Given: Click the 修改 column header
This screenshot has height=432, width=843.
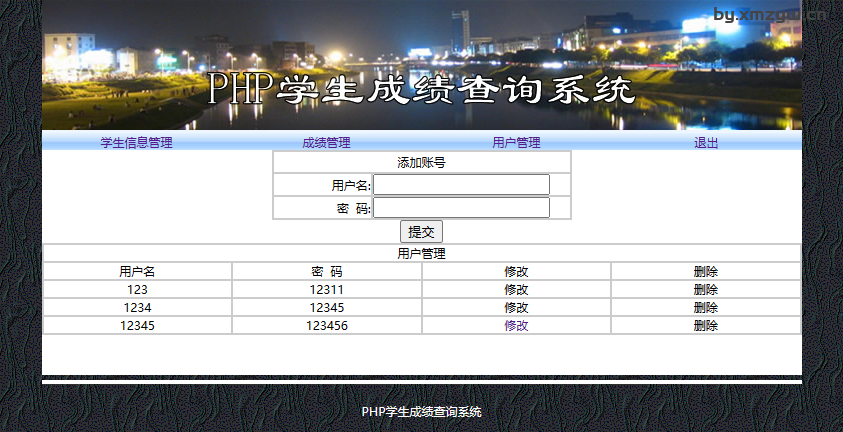Looking at the screenshot, I should (516, 272).
